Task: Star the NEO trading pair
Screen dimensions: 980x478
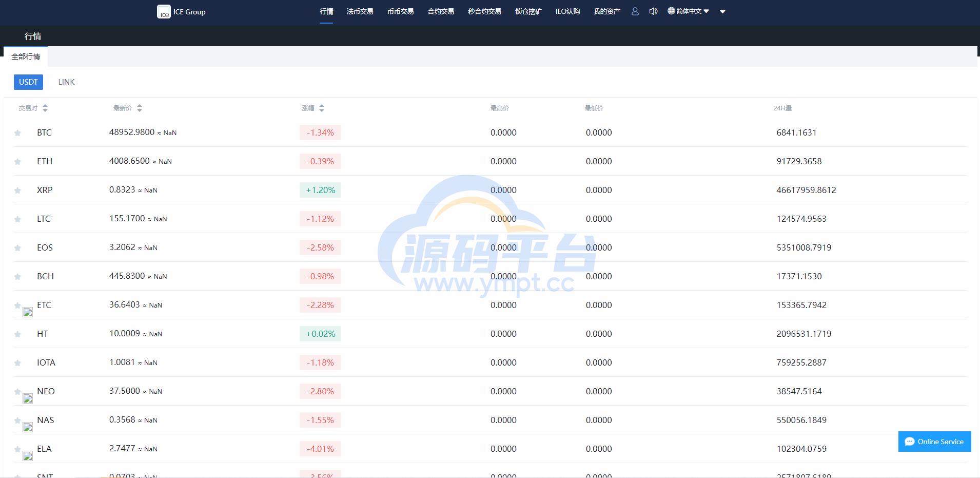Action: pyautogui.click(x=17, y=391)
